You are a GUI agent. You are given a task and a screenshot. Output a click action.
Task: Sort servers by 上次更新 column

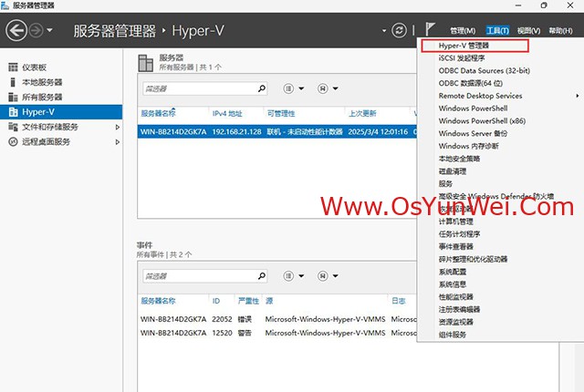click(x=362, y=113)
